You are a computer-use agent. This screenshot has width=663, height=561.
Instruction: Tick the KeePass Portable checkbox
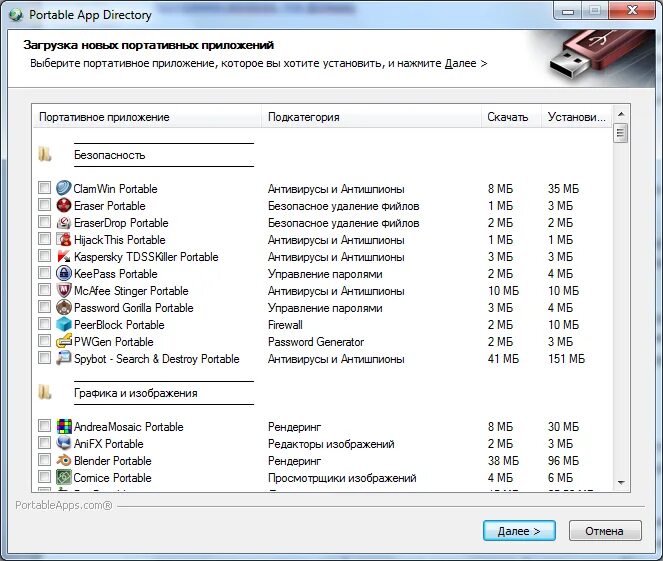tap(44, 272)
